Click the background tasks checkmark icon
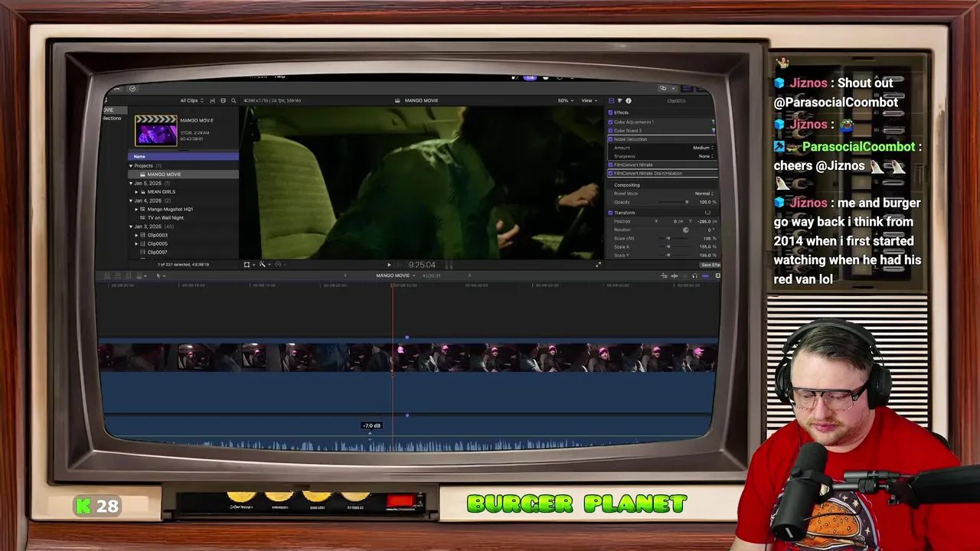This screenshot has height=551, width=980. [132, 89]
